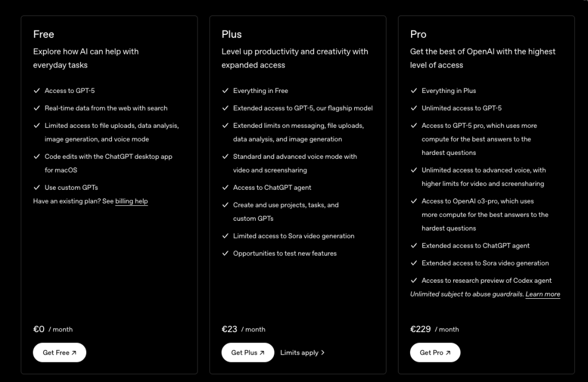Click the Free plan heading
The image size is (588, 382).
44,34
